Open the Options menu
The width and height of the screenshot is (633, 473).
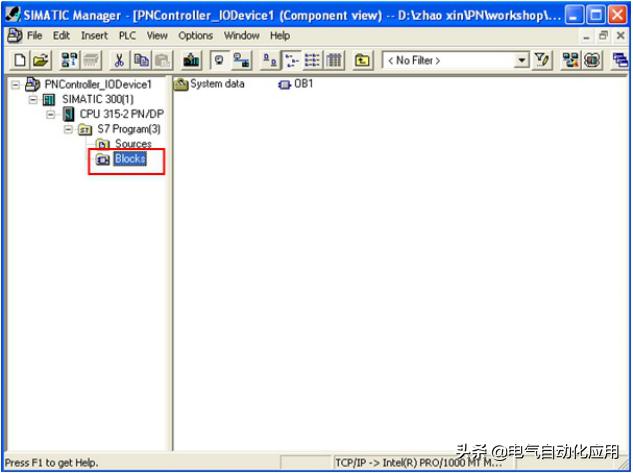[x=195, y=36]
